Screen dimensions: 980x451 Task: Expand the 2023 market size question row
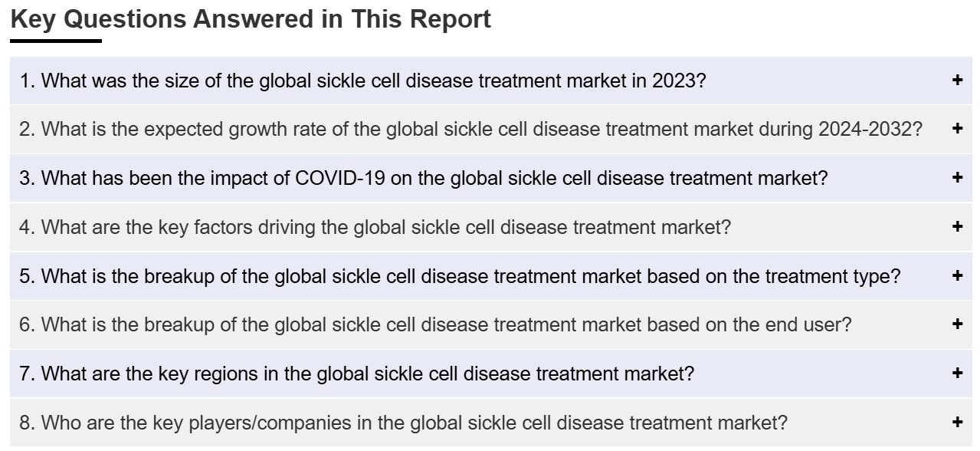point(491,81)
